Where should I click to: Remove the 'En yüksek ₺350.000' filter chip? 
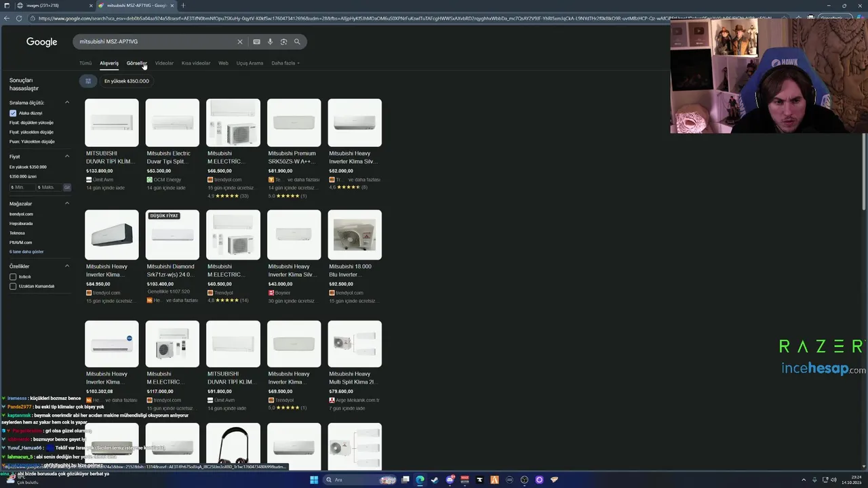point(126,81)
